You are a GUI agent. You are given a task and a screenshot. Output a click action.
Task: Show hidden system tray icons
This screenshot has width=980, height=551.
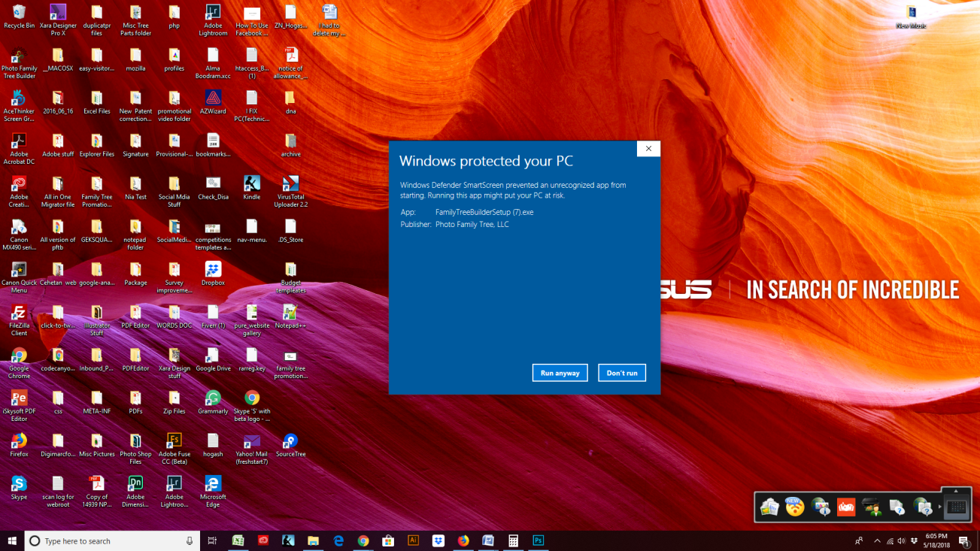tap(877, 540)
